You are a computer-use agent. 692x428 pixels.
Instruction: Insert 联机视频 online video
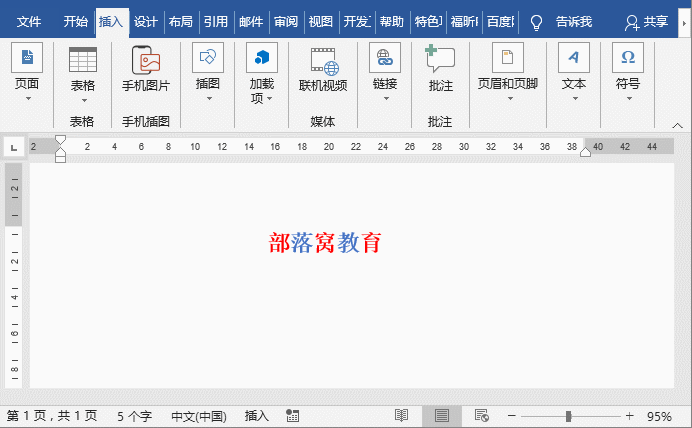(323, 61)
